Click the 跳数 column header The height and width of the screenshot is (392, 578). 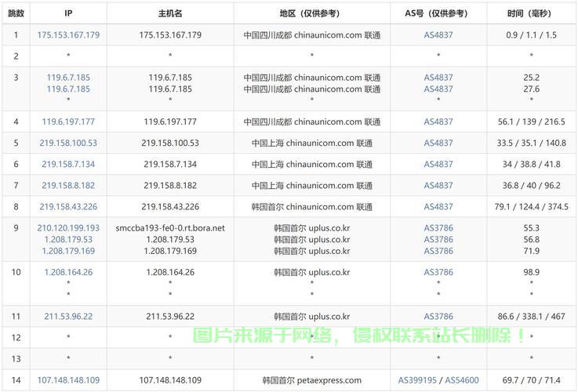click(16, 13)
